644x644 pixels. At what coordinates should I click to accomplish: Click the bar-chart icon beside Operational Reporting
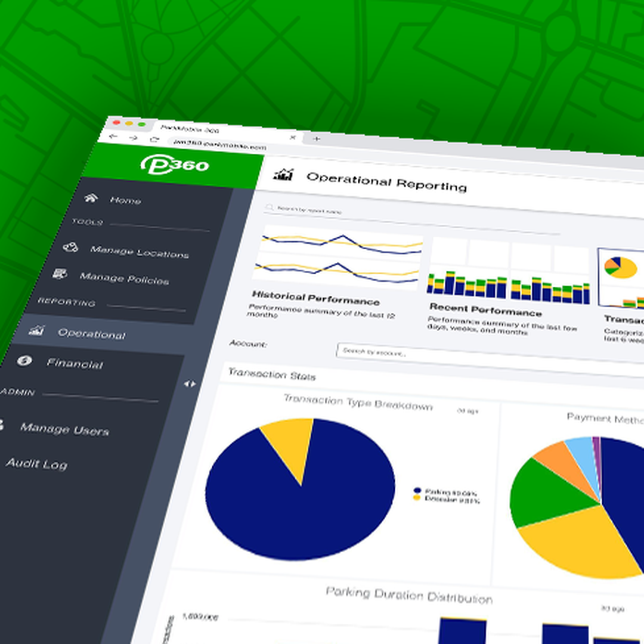point(284,175)
